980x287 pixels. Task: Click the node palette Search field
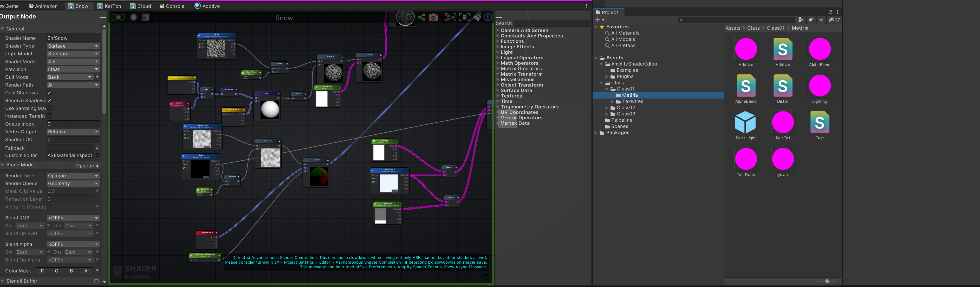pos(552,23)
